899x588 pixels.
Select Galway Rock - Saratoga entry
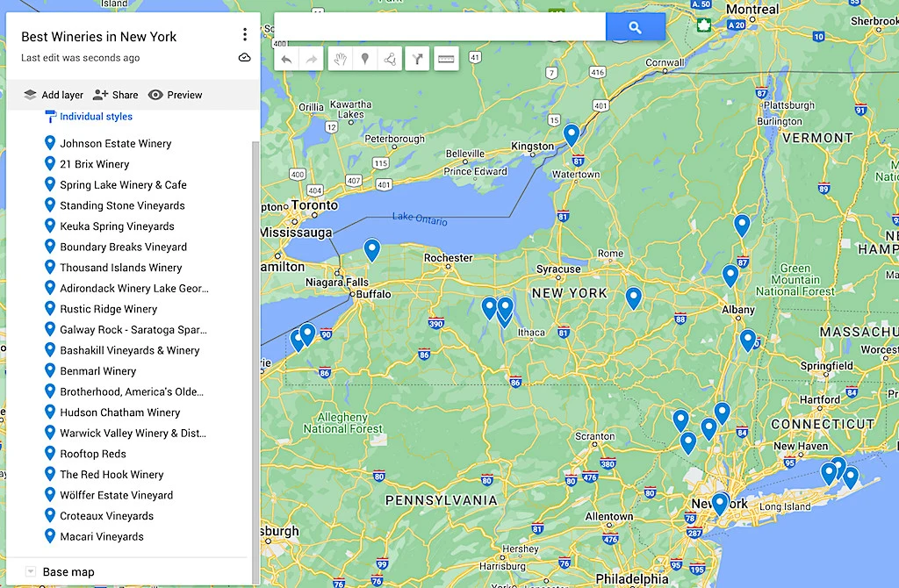tap(133, 329)
